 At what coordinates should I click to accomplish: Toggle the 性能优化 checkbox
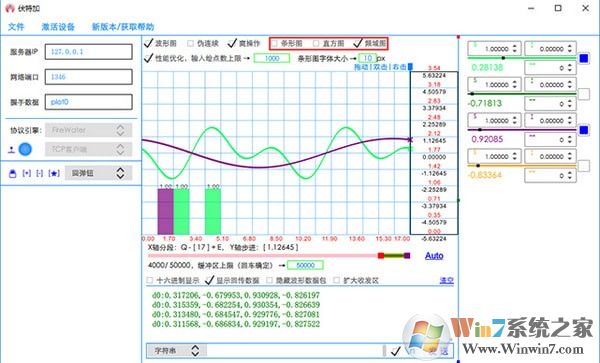(149, 58)
